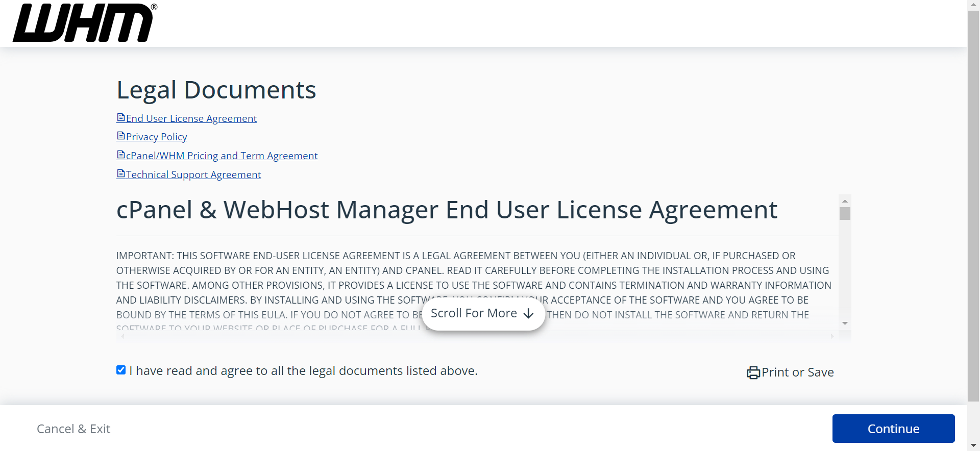The width and height of the screenshot is (980, 451).
Task: Click document icon beside Pricing and Term Agreement
Action: coord(121,155)
